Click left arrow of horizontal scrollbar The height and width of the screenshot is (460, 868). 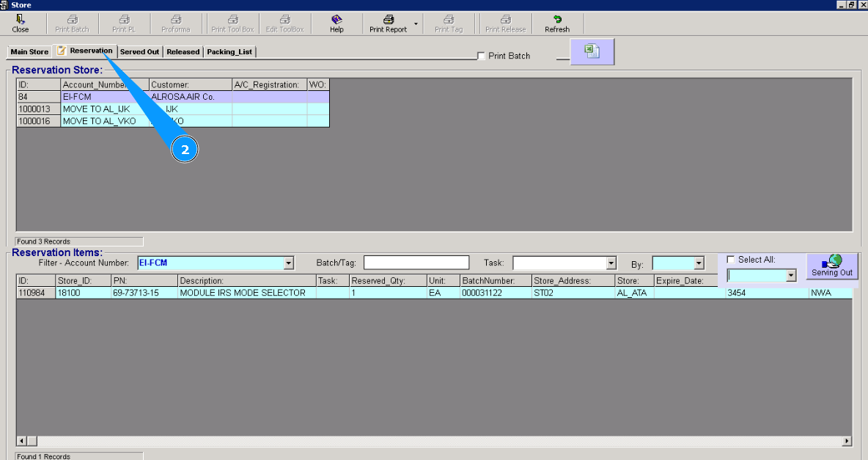coord(21,441)
